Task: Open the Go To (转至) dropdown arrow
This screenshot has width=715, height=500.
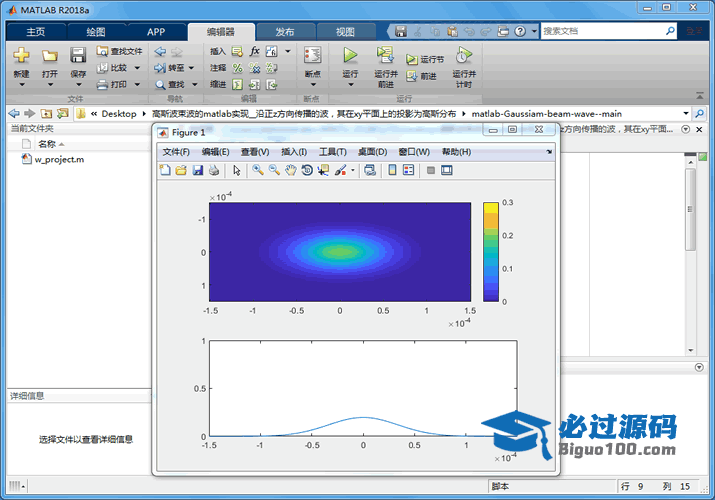Action: click(192, 68)
